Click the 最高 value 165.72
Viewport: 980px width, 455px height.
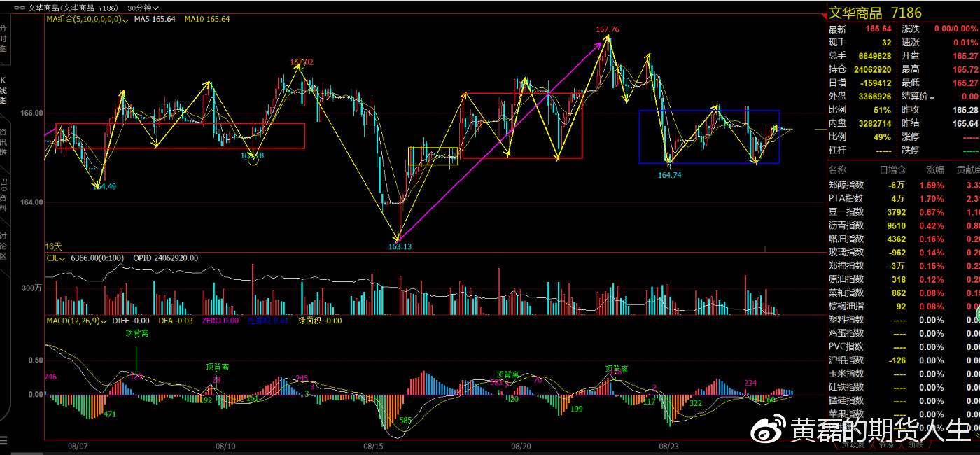pyautogui.click(x=966, y=69)
